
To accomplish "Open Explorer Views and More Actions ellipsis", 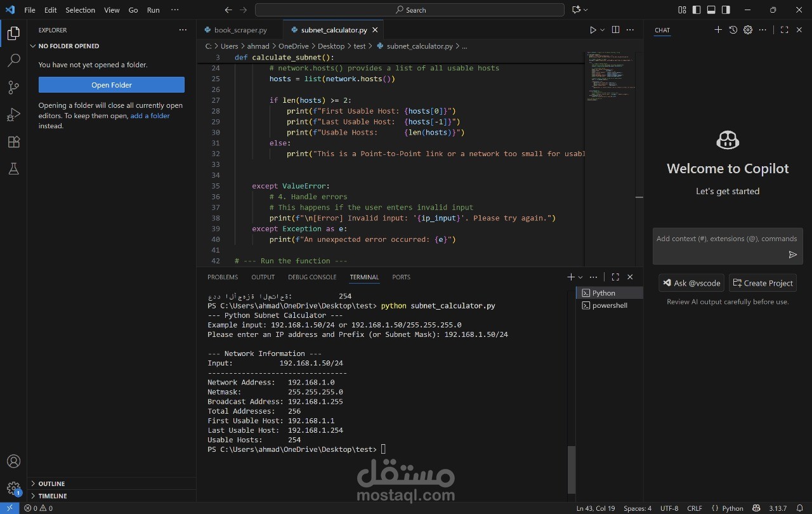I will tap(183, 30).
